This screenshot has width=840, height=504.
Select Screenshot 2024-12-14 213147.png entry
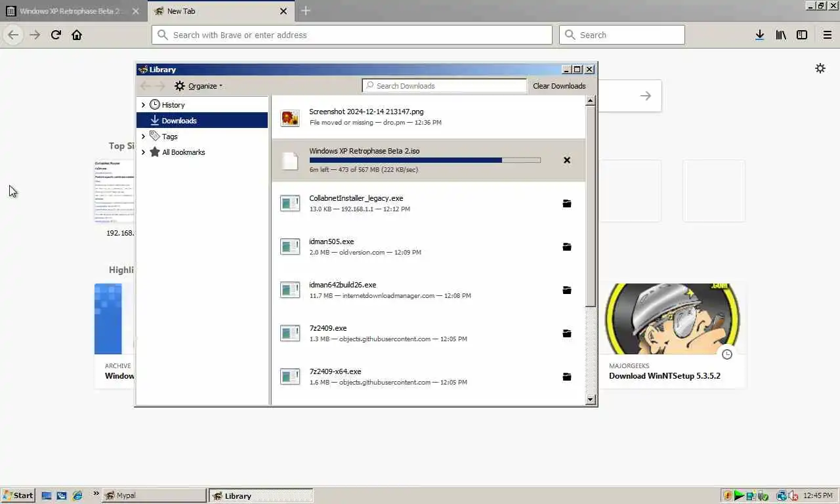[x=429, y=117]
